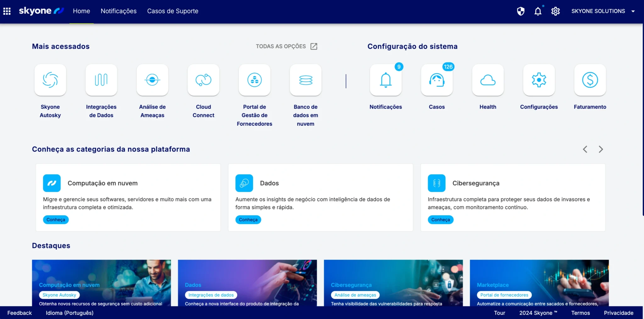644x319 pixels.
Task: Open the Notificações bell tile
Action: tap(386, 80)
